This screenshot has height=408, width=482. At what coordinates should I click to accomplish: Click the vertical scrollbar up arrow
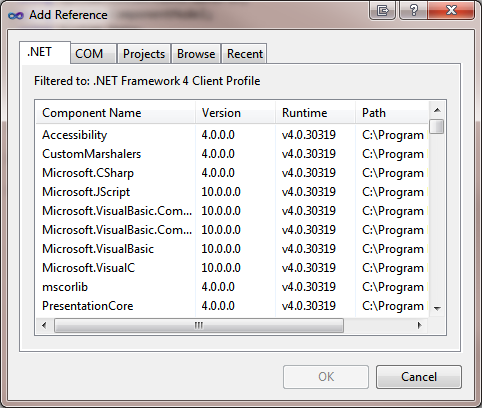click(437, 110)
